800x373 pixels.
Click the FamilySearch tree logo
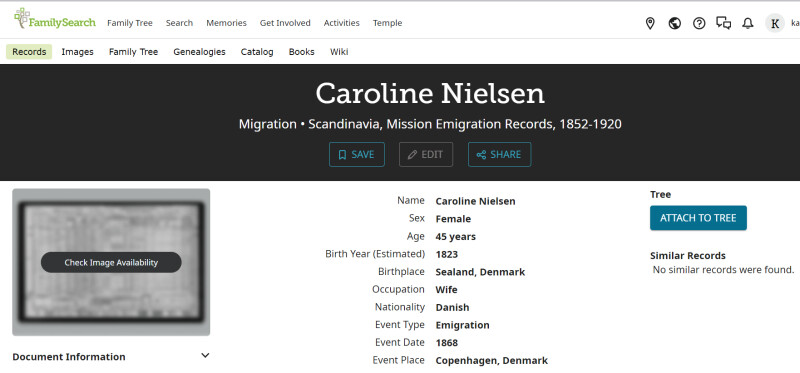pyautogui.click(x=55, y=19)
